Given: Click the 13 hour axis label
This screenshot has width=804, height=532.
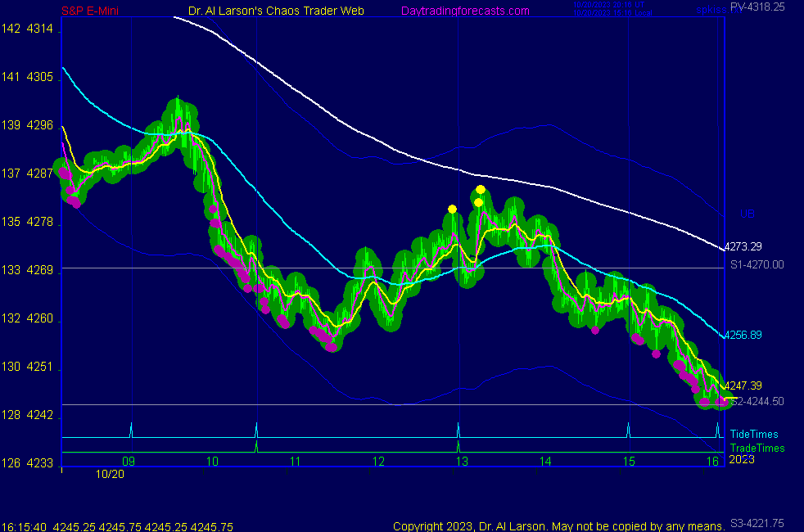Looking at the screenshot, I should pyautogui.click(x=462, y=462).
